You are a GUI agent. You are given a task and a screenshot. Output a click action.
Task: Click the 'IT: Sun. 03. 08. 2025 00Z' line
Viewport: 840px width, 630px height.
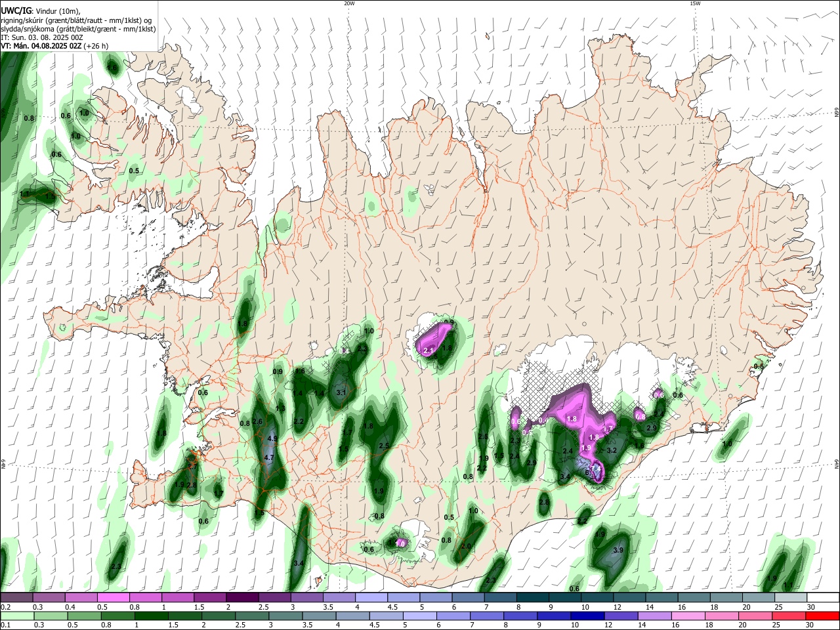(42, 37)
